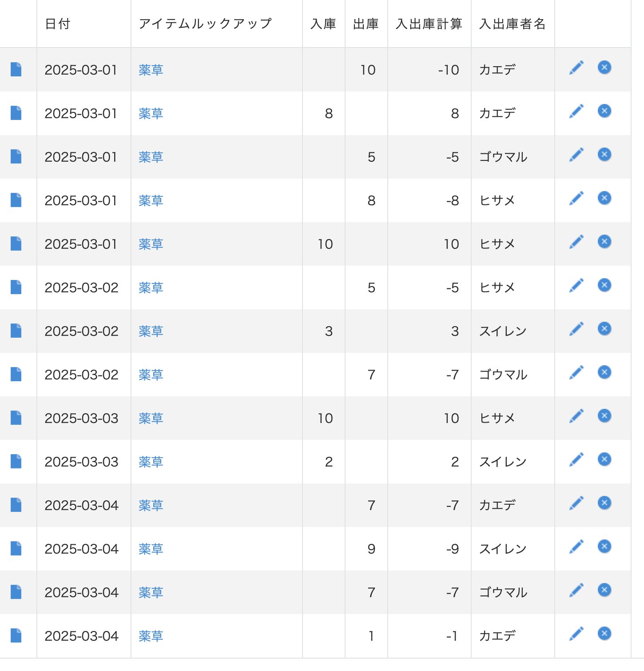Click the 入出庫計算 column header
Image resolution: width=644 pixels, height=671 pixels.
point(429,24)
